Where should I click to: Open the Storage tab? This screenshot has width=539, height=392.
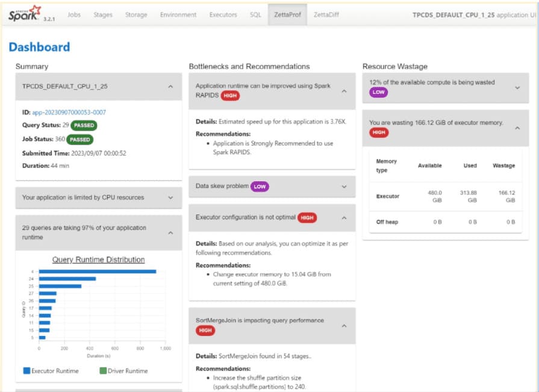[x=136, y=15]
